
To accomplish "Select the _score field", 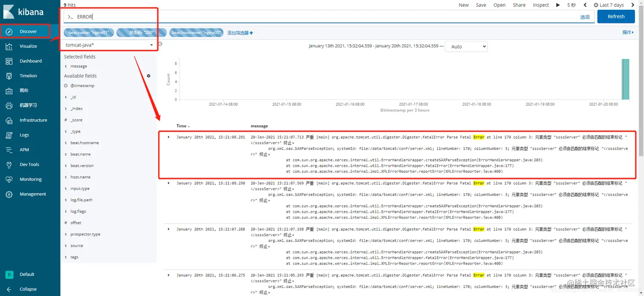I will [76, 120].
